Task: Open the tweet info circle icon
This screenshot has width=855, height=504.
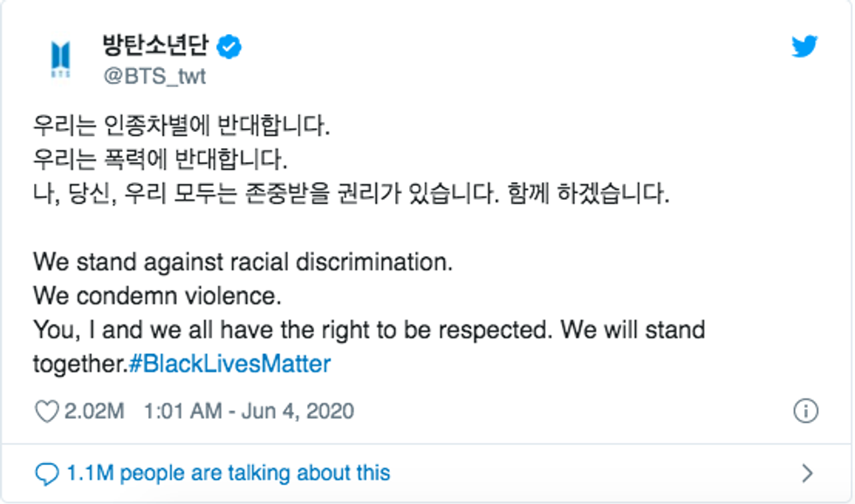Action: 805,411
